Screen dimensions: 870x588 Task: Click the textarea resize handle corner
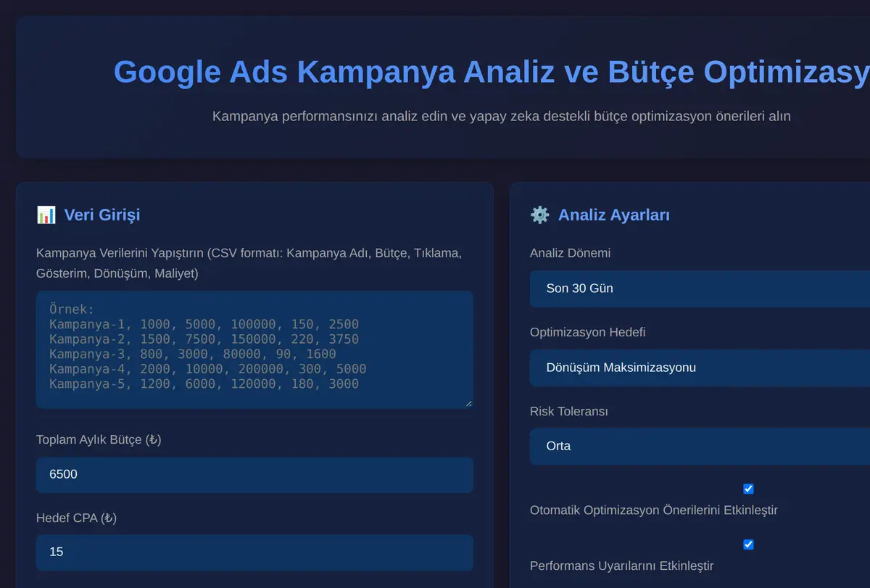[468, 403]
